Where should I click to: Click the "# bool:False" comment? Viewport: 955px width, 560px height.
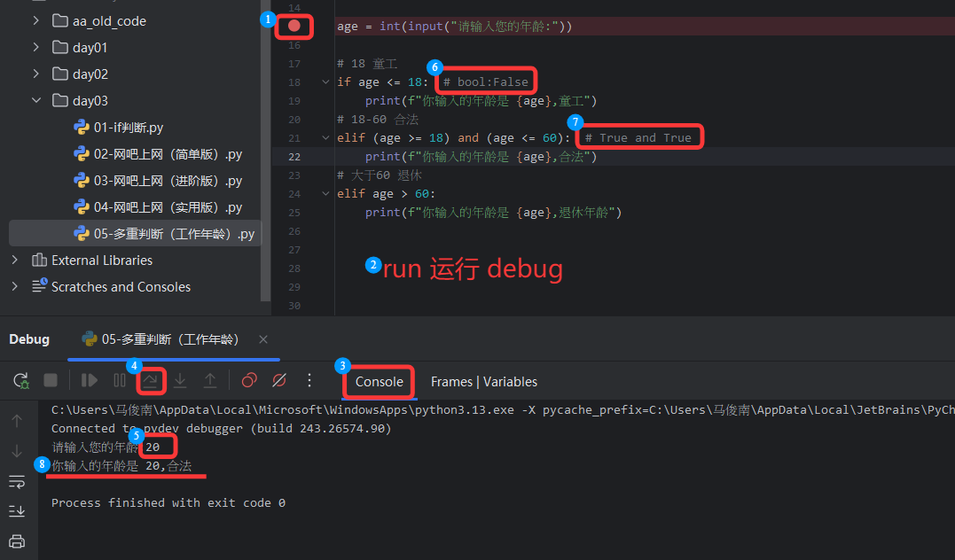click(x=486, y=82)
